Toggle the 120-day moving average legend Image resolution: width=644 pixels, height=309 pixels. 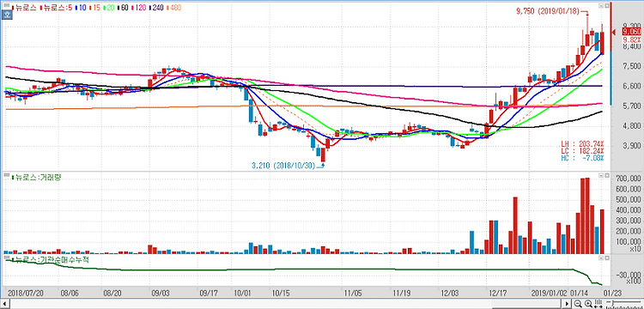(x=139, y=8)
